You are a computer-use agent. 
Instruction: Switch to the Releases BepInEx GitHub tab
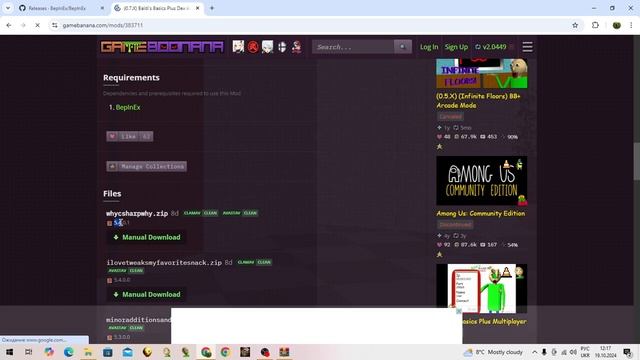(x=57, y=8)
